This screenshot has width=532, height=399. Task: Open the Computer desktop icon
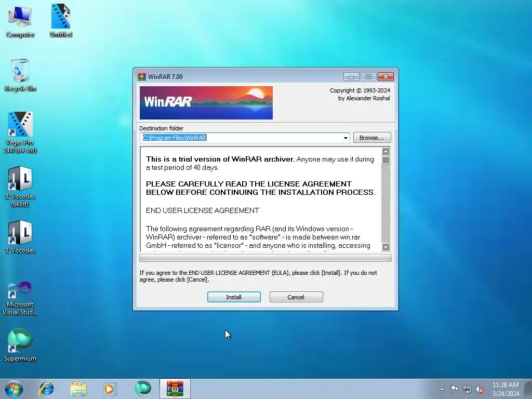(20, 21)
